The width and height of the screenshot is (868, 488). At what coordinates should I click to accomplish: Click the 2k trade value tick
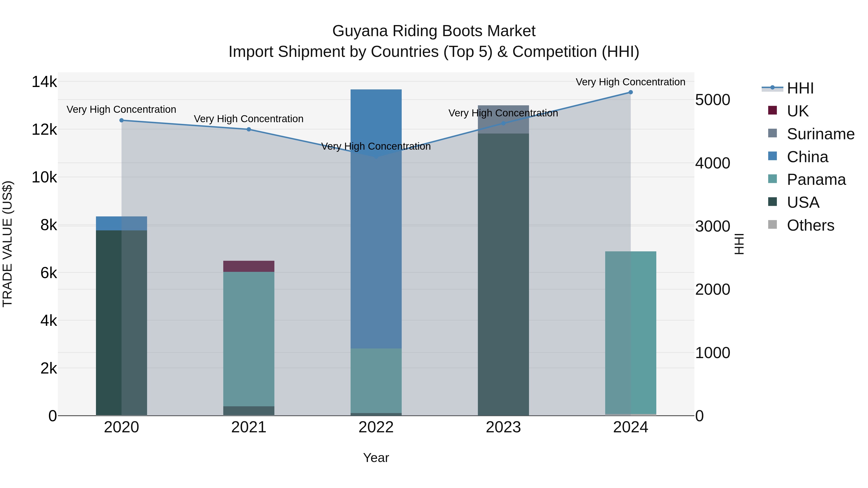tap(48, 368)
